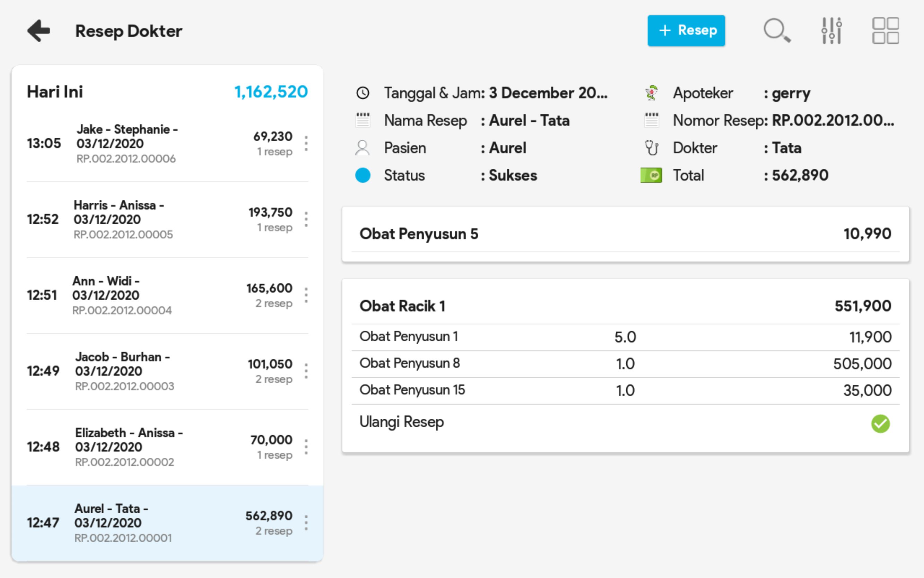Click the Apoteker pharmacist icon

pos(652,93)
